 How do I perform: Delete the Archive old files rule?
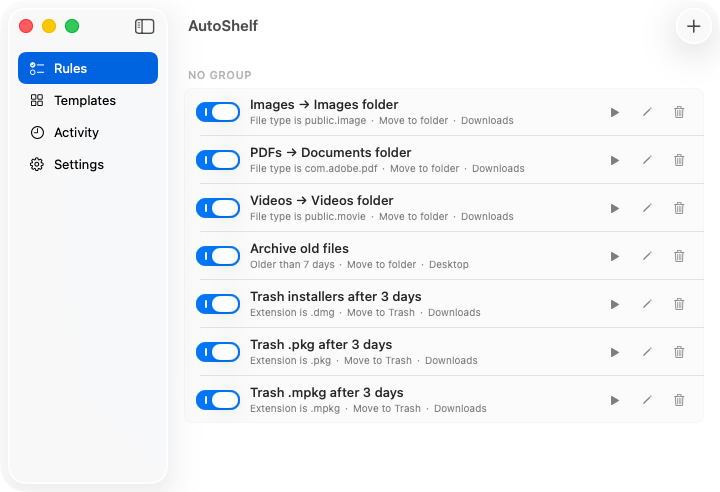679,256
